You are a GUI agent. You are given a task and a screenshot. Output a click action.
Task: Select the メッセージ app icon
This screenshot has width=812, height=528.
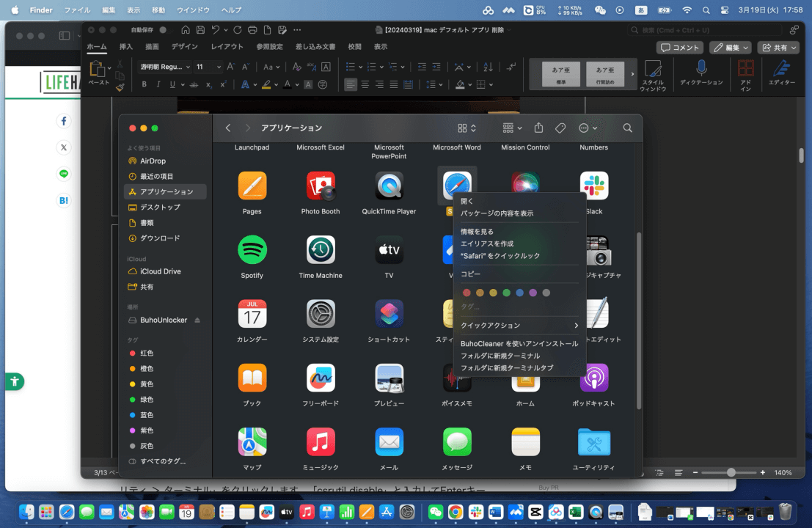click(457, 441)
